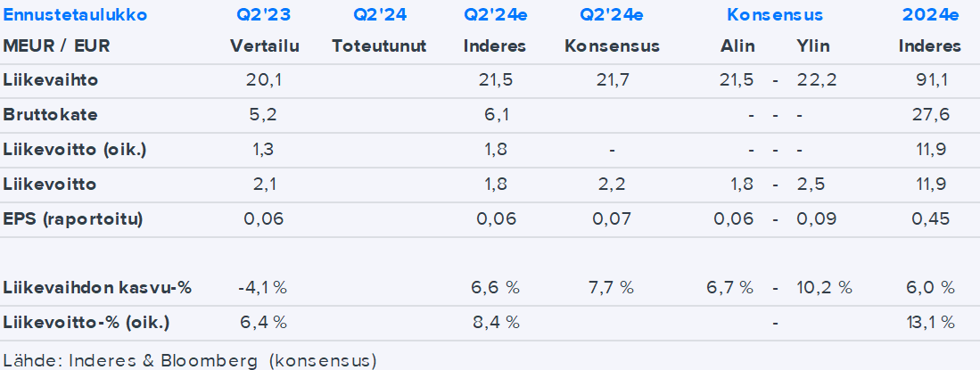Select the Q2'23 column header
Viewport: 980px width, 370px height.
pyautogui.click(x=264, y=15)
